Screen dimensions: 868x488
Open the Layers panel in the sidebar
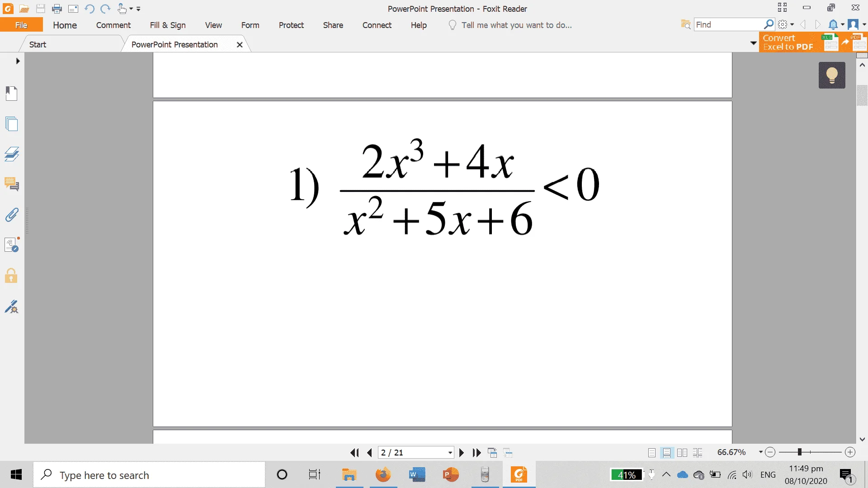pos(11,154)
